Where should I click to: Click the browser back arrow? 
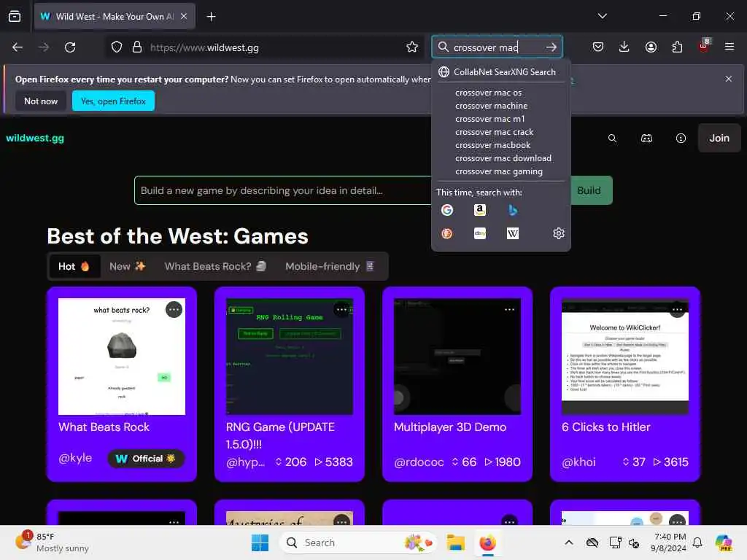18,47
